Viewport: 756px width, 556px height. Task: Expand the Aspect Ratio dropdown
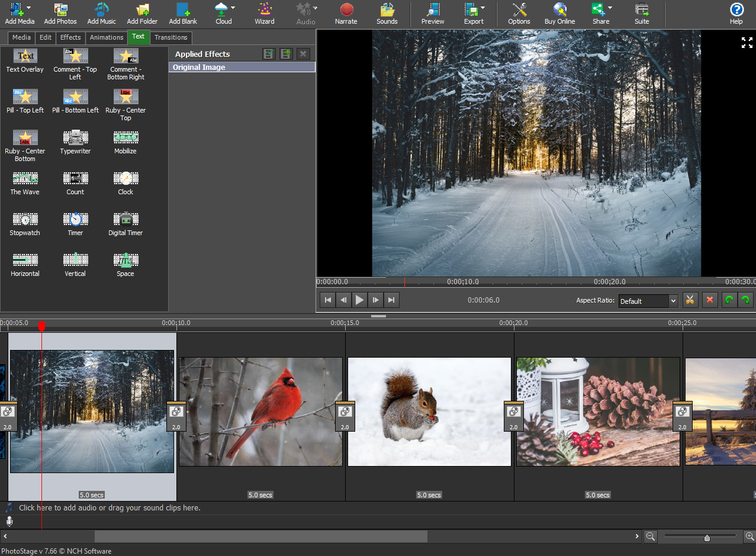click(673, 301)
